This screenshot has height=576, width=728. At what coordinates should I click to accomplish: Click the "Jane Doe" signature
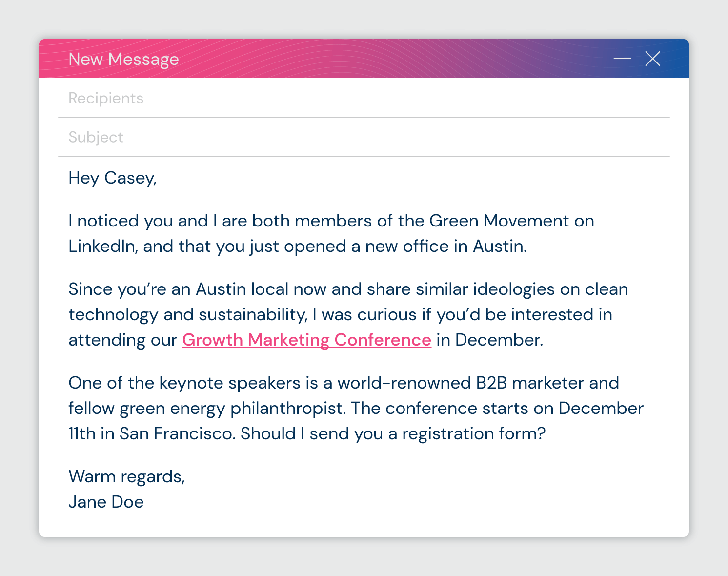pyautogui.click(x=106, y=502)
